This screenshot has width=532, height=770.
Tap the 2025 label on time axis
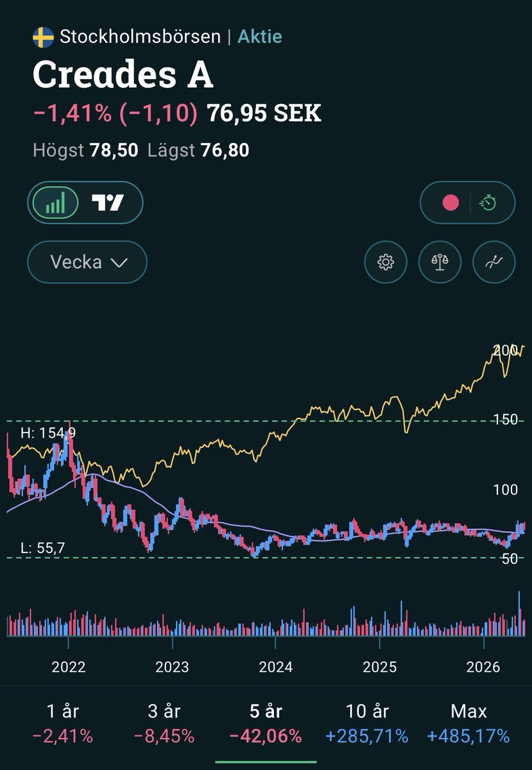click(x=380, y=667)
